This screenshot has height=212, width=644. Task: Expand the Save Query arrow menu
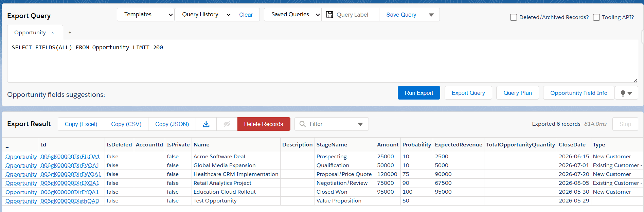click(x=431, y=15)
